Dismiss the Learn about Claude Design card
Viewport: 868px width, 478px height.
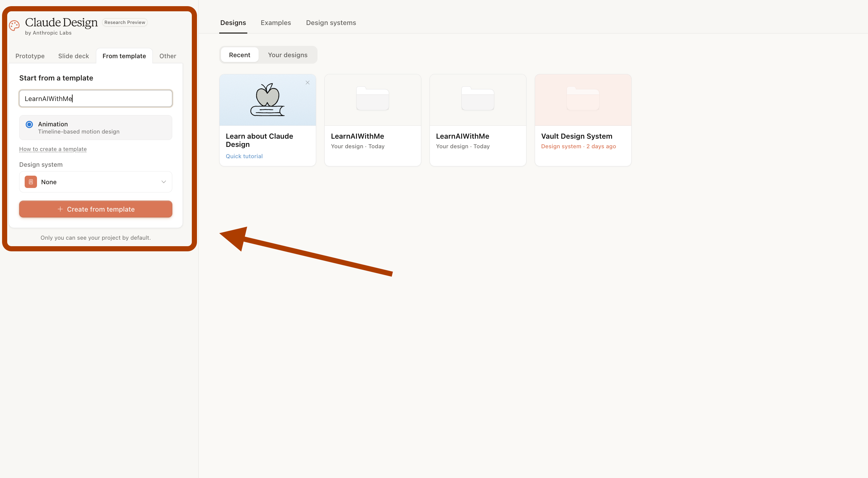tap(308, 83)
